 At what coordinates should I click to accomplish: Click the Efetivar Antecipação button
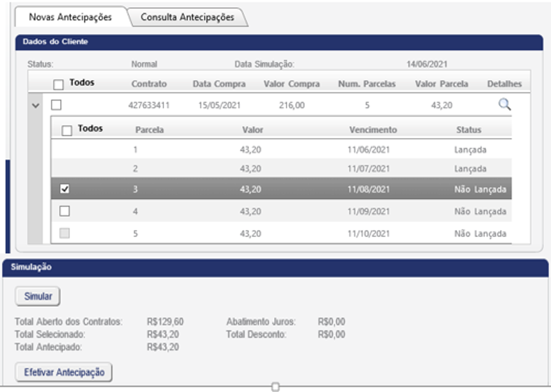point(64,372)
